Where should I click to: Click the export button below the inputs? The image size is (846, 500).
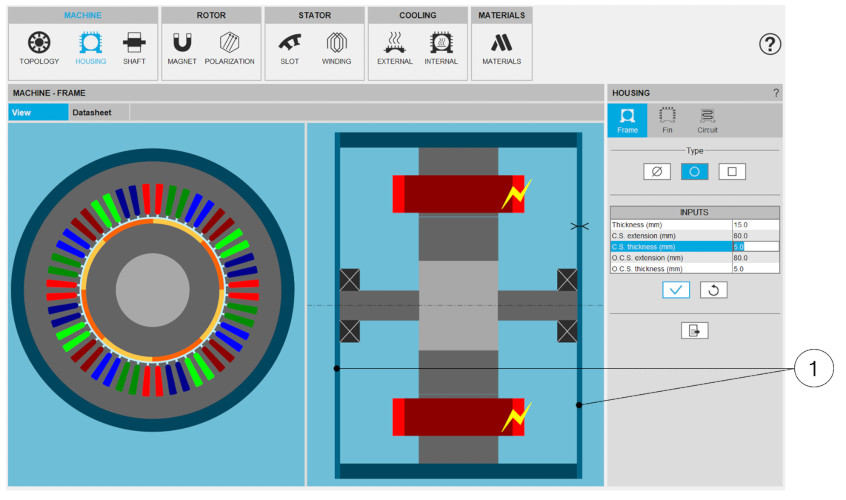click(x=694, y=330)
